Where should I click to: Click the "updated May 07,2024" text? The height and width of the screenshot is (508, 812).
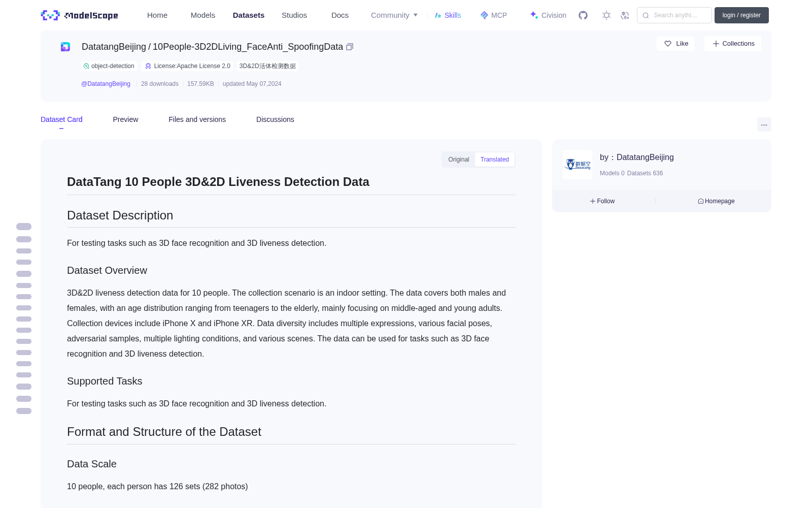tap(252, 84)
